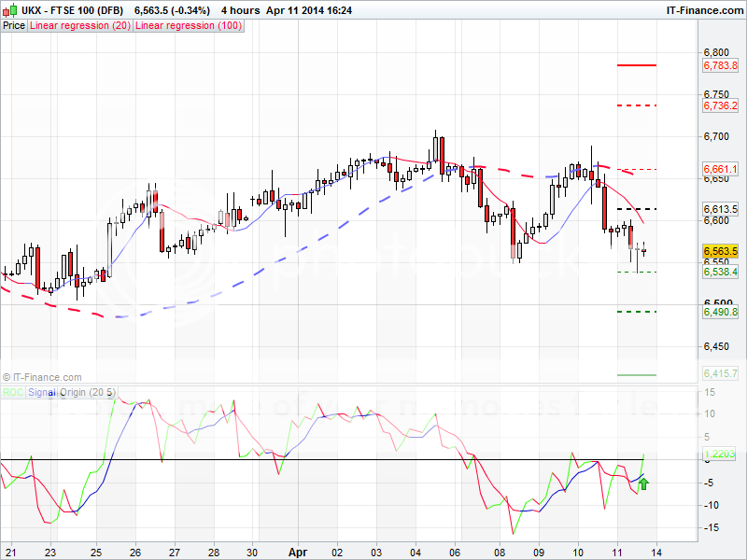747x560 pixels.
Task: Click the red 6,783.8 resistance level tag
Action: pyautogui.click(x=720, y=65)
